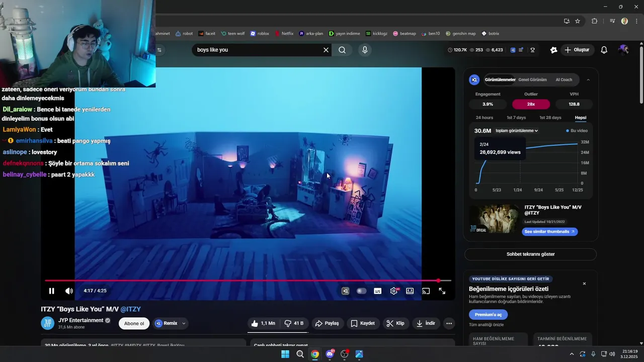This screenshot has width=644, height=362.
Task: Open the Netflix bookmark
Action: [x=284, y=34]
